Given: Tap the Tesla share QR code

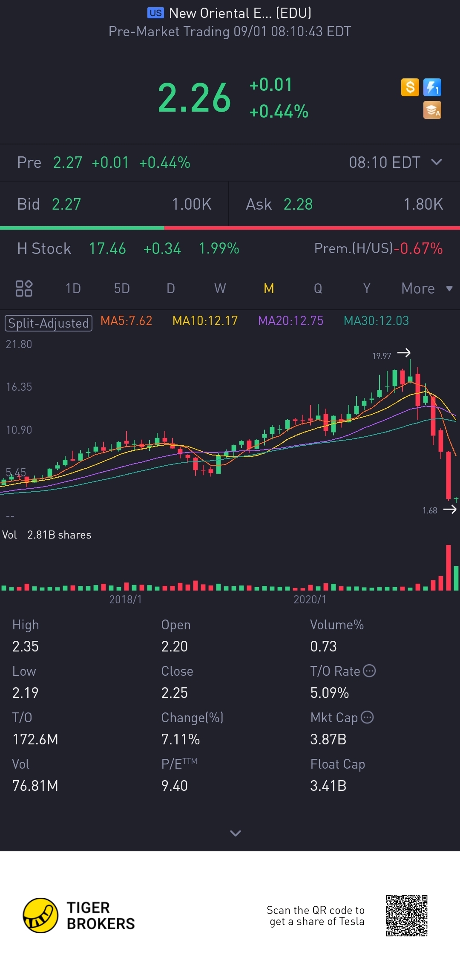Looking at the screenshot, I should 406,915.
